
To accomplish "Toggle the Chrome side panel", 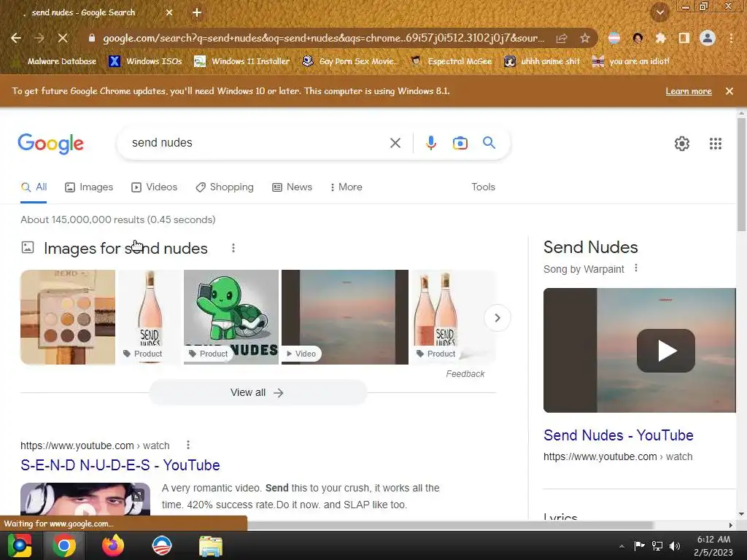I will tap(684, 38).
